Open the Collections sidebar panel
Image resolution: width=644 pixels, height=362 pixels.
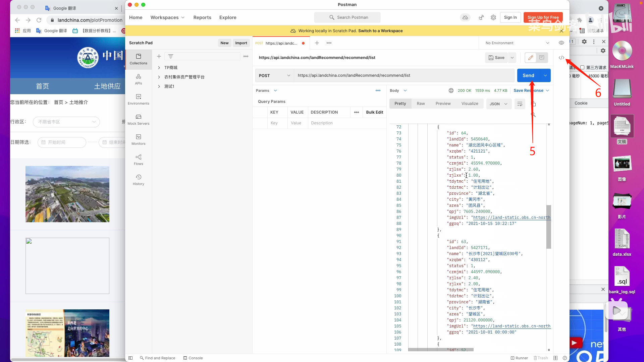[138, 59]
